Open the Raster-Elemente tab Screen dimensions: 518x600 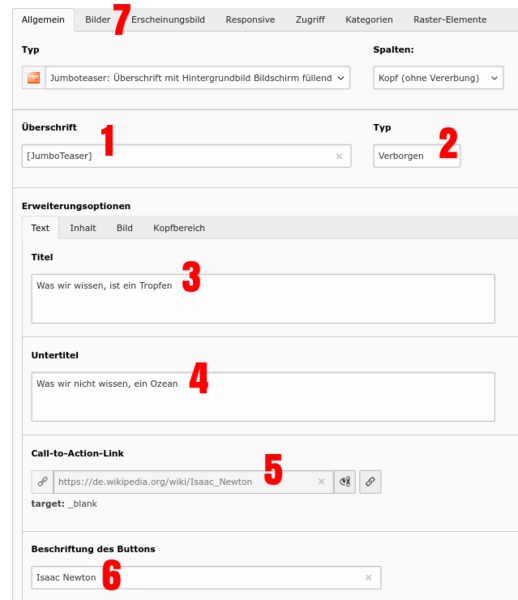click(450, 20)
